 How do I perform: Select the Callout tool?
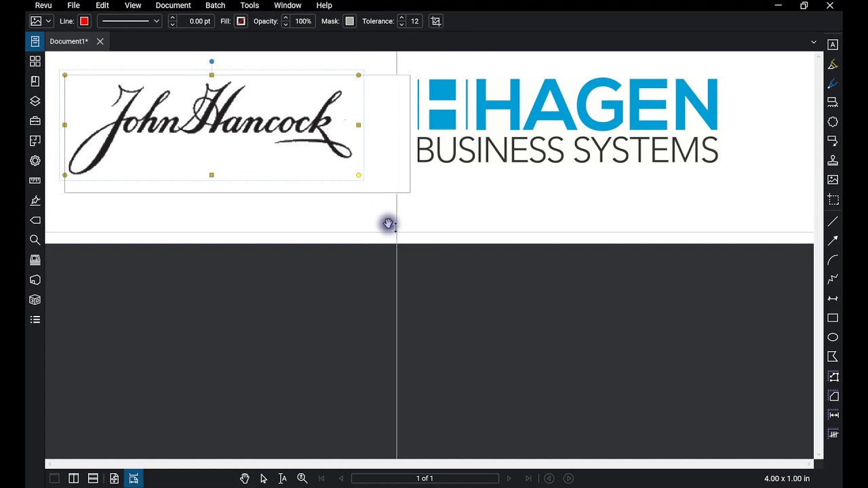pyautogui.click(x=833, y=141)
